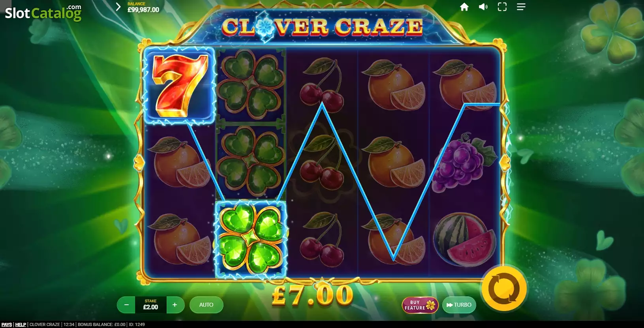Increase stake with plus button
Image resolution: width=644 pixels, height=328 pixels.
coord(175,305)
